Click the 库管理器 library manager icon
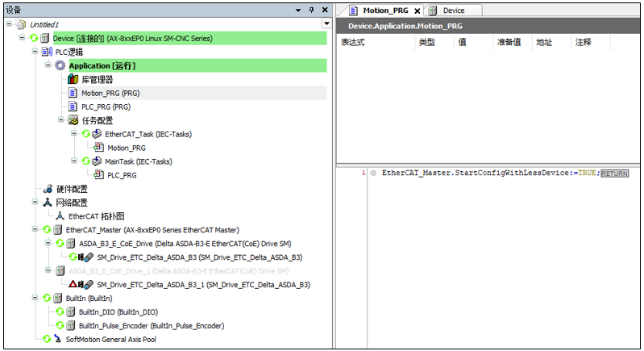 tap(73, 79)
